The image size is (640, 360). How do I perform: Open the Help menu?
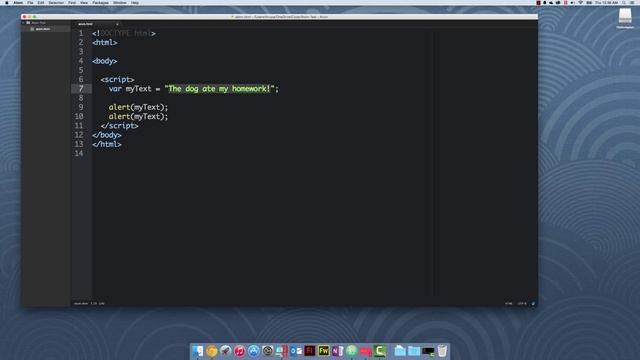(135, 2)
